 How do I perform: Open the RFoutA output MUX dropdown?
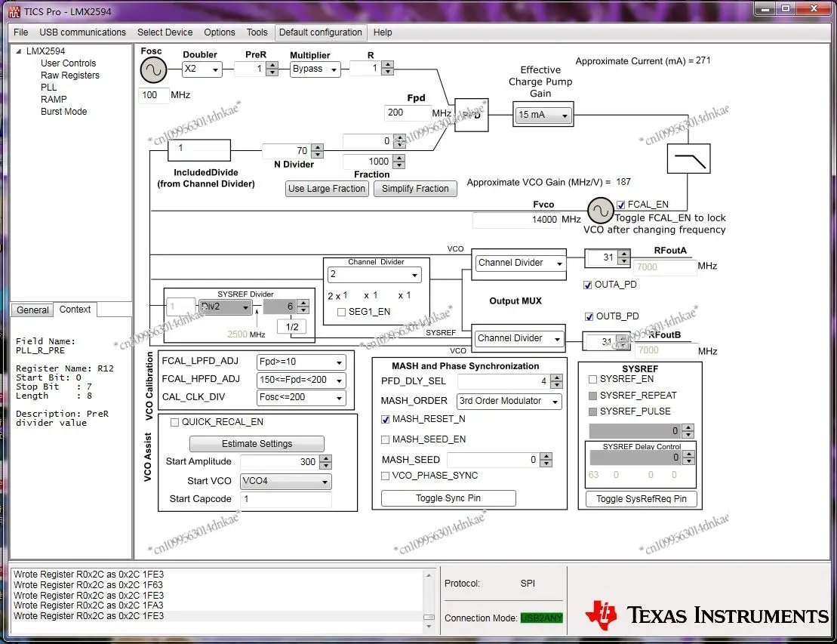[x=520, y=263]
